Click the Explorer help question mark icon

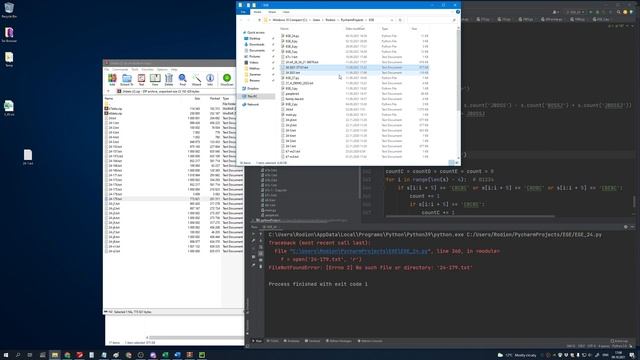pyautogui.click(x=458, y=12)
